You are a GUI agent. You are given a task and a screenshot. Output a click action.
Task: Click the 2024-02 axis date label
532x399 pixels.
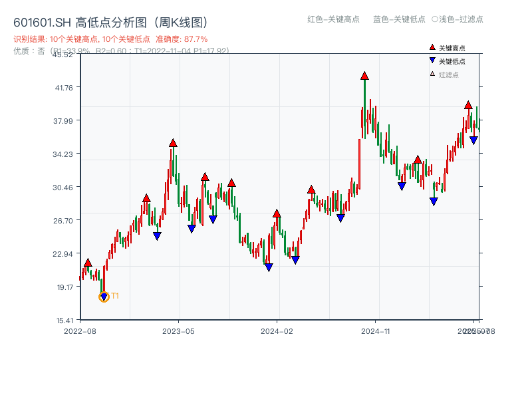click(275, 330)
